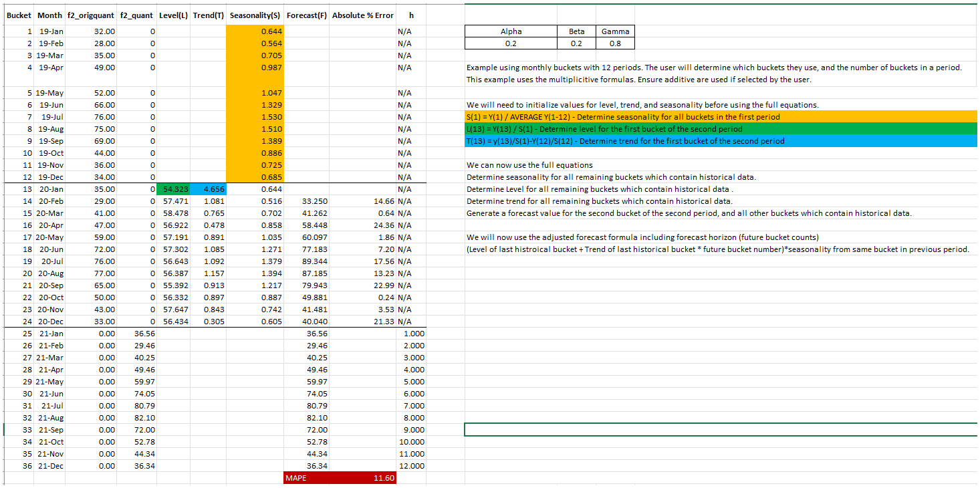The height and width of the screenshot is (488, 980).
Task: Select trend value 0.305 for 20-Dec
Action: pos(208,322)
